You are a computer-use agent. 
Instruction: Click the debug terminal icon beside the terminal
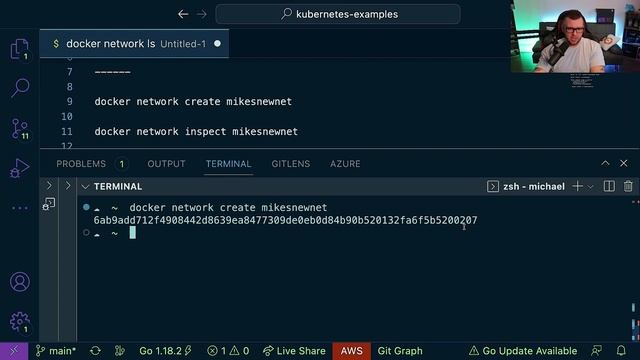click(x=49, y=204)
